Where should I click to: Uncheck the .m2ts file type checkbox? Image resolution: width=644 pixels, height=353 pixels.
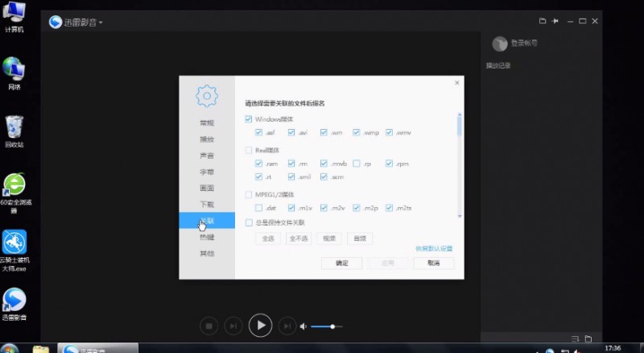[x=389, y=208]
